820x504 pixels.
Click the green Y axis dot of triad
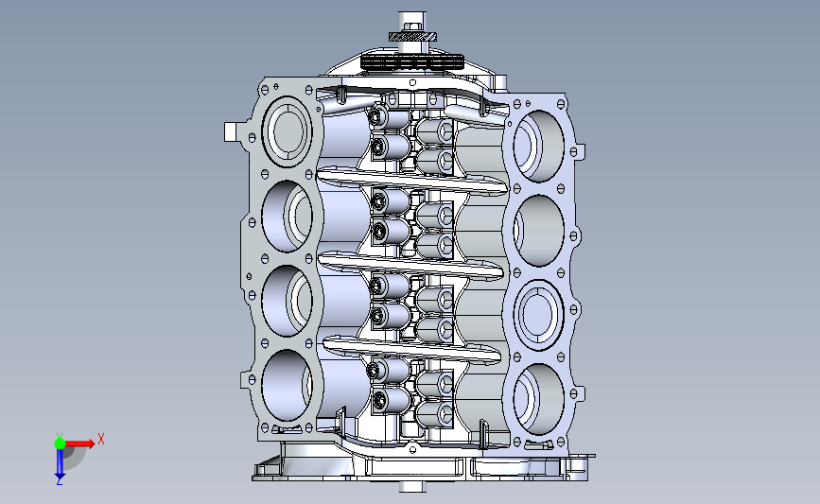pyautogui.click(x=60, y=443)
